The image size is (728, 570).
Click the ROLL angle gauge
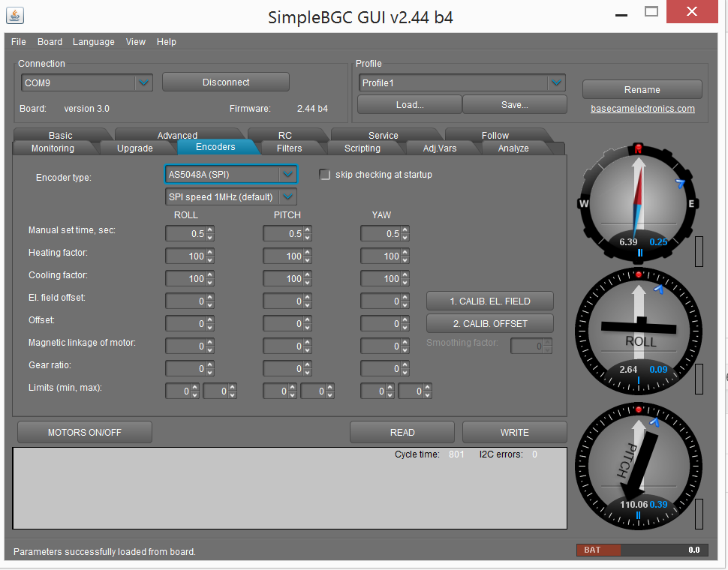point(639,331)
